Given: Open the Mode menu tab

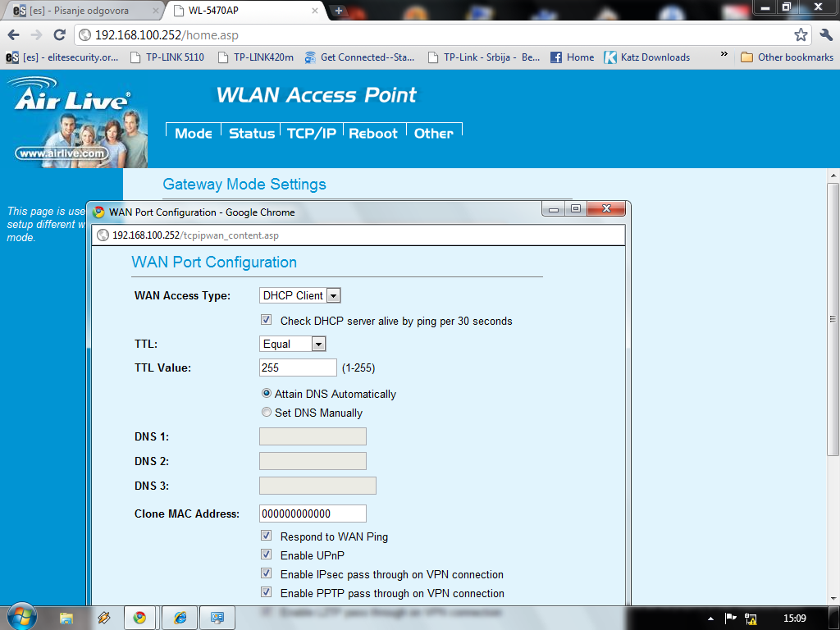Looking at the screenshot, I should pyautogui.click(x=194, y=134).
